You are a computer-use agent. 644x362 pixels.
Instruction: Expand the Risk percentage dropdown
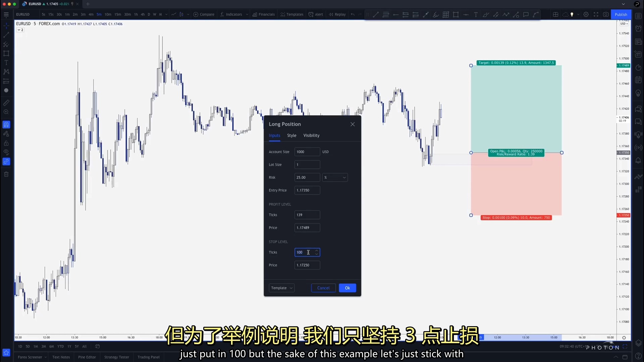pos(344,177)
